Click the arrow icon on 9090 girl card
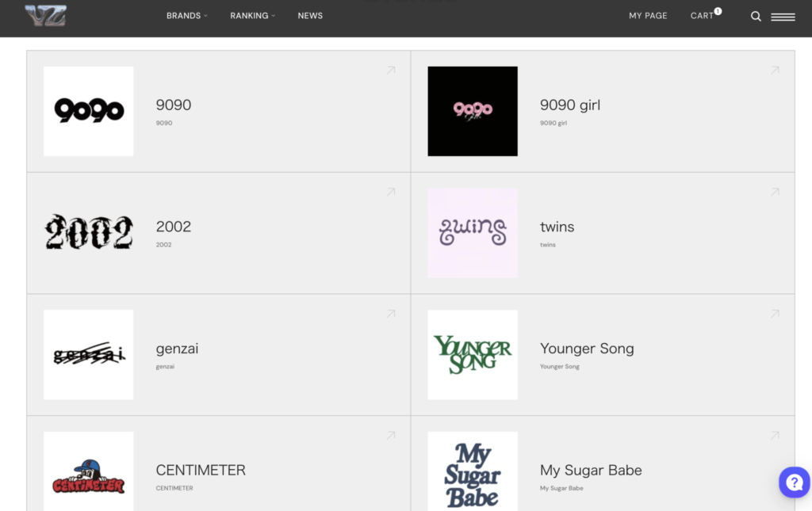This screenshot has width=812, height=511. (775, 71)
